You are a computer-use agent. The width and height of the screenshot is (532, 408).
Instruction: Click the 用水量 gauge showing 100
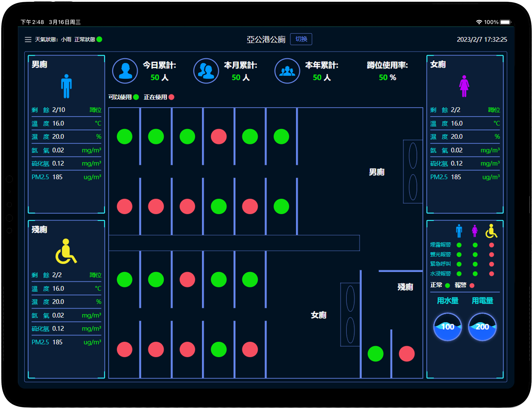447,327
